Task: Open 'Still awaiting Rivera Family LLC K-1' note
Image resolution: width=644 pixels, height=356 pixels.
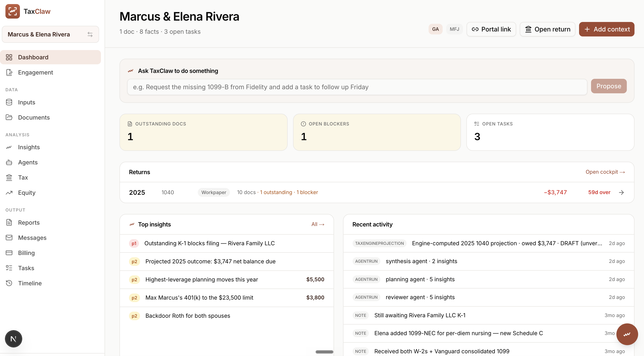Action: (489, 315)
